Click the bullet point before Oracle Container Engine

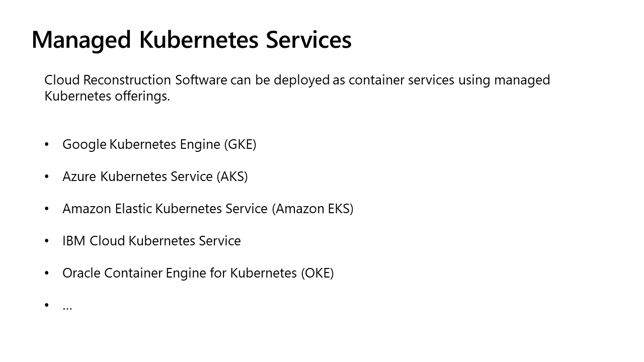(x=47, y=273)
